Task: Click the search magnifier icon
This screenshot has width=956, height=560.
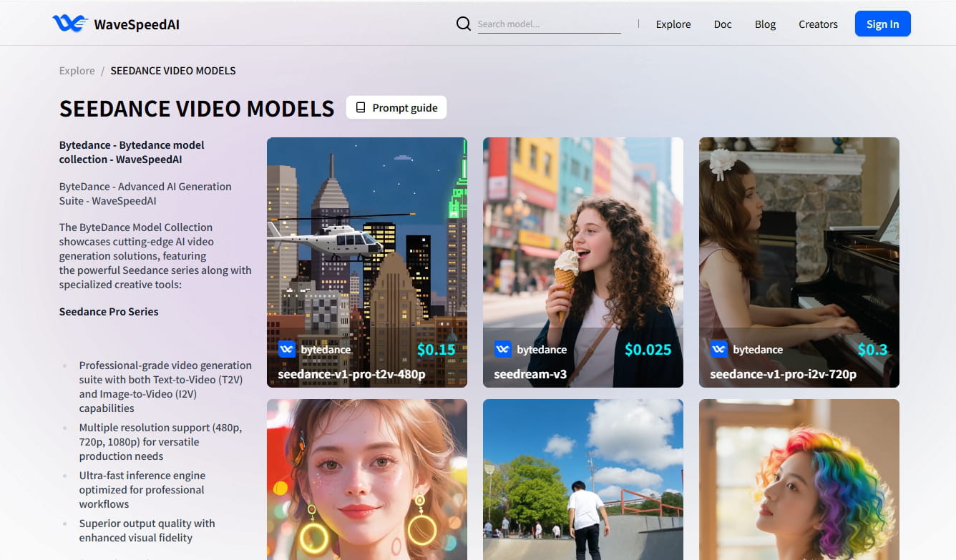Action: (464, 24)
